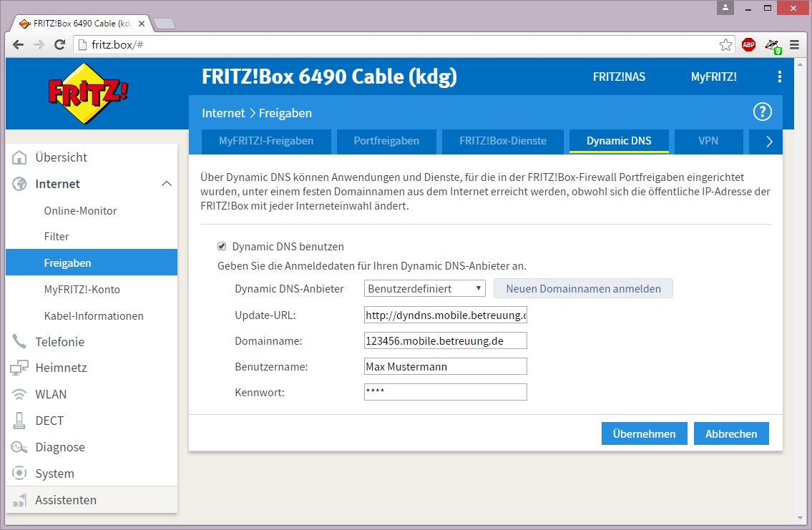Switch to FRITZ!Box-Dienste tab

(503, 142)
